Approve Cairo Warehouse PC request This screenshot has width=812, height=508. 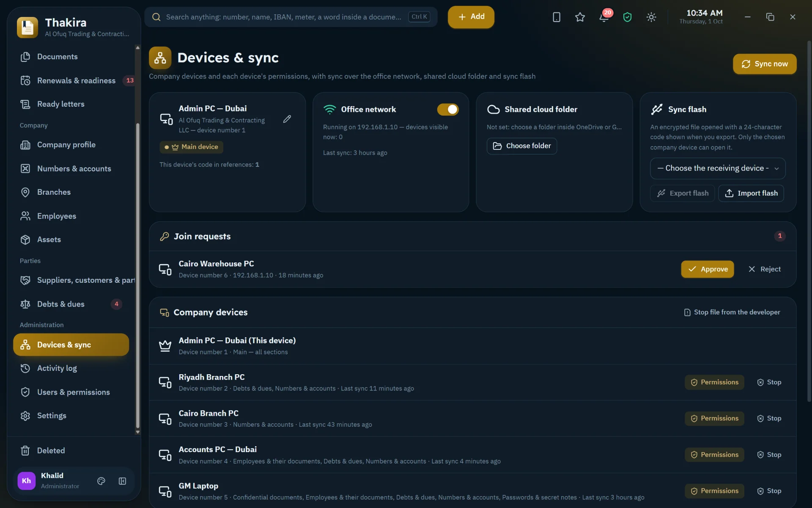pos(708,269)
